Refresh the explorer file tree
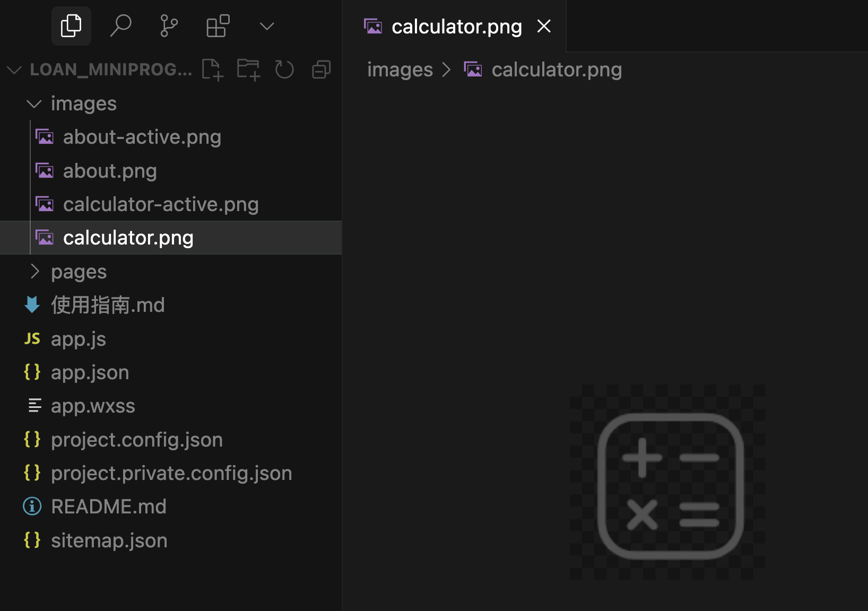This screenshot has width=868, height=611. click(x=284, y=69)
